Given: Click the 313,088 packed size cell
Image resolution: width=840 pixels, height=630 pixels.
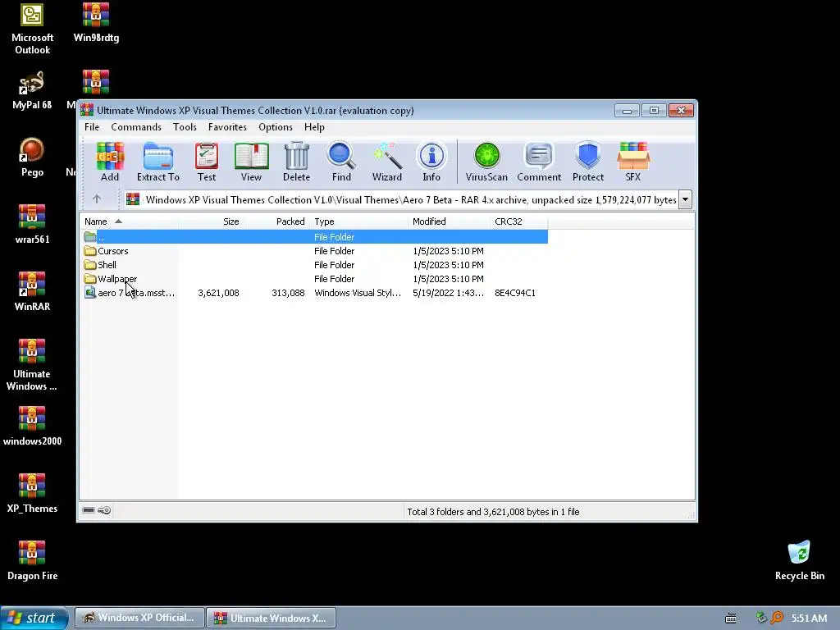Looking at the screenshot, I should (288, 293).
